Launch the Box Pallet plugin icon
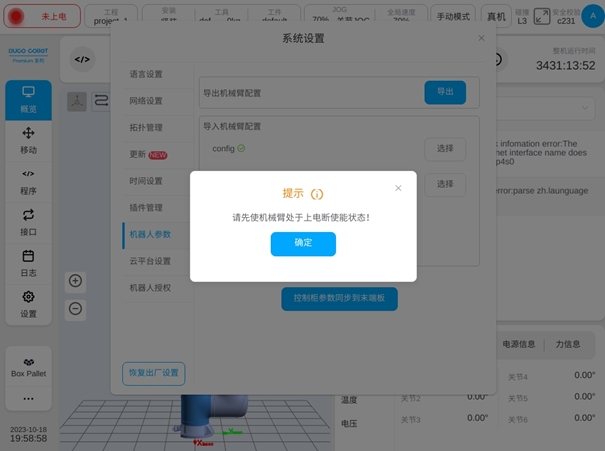The image size is (605, 451). [x=28, y=366]
